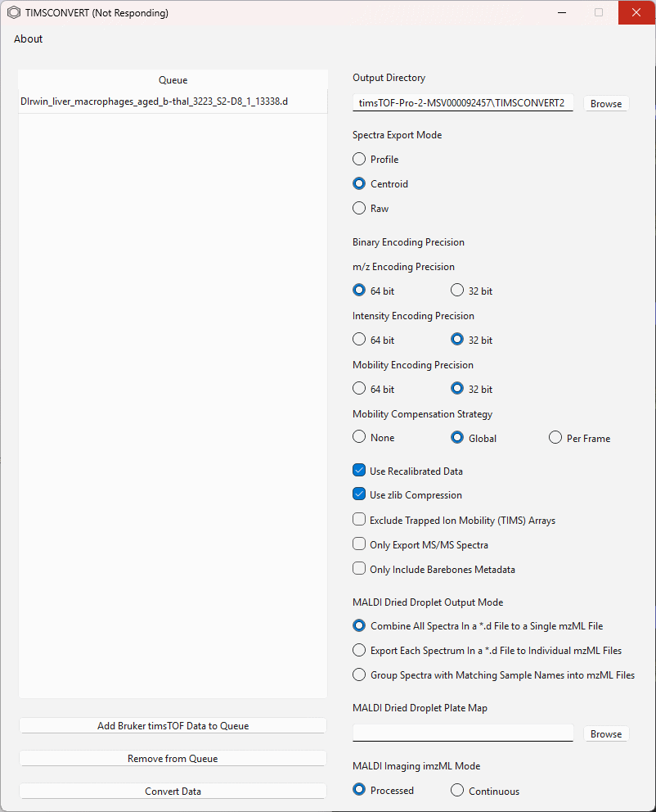This screenshot has height=812, width=656.
Task: Select Export Each Spectrum to Individual mzML Files
Action: [359, 650]
